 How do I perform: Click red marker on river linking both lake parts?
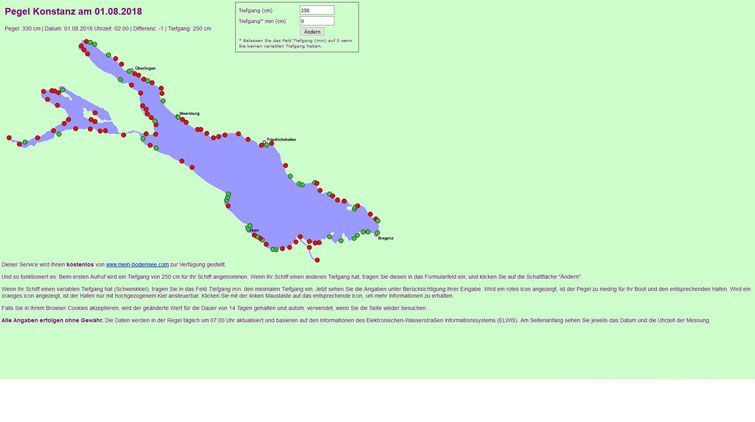coord(124,135)
